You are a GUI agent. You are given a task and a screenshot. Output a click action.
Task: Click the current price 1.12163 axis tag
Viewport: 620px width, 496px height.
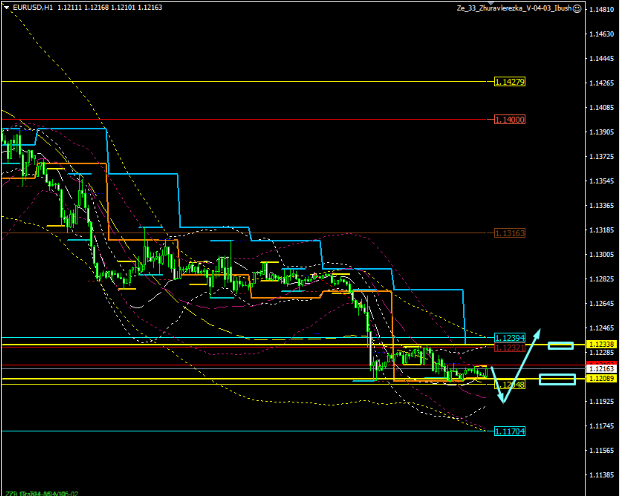pyautogui.click(x=600, y=369)
